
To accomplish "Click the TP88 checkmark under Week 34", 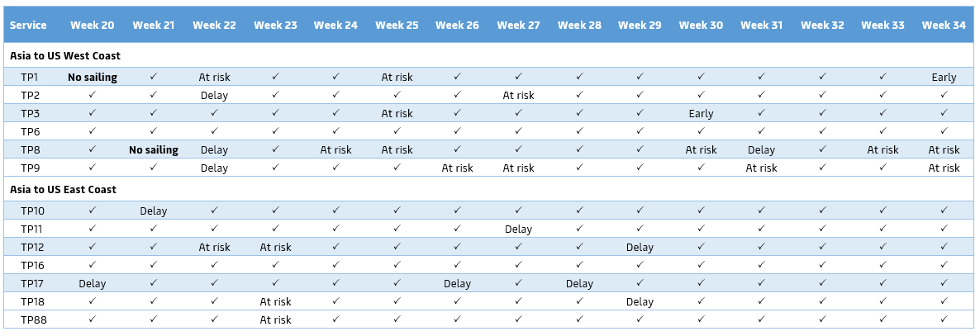I will (x=944, y=319).
